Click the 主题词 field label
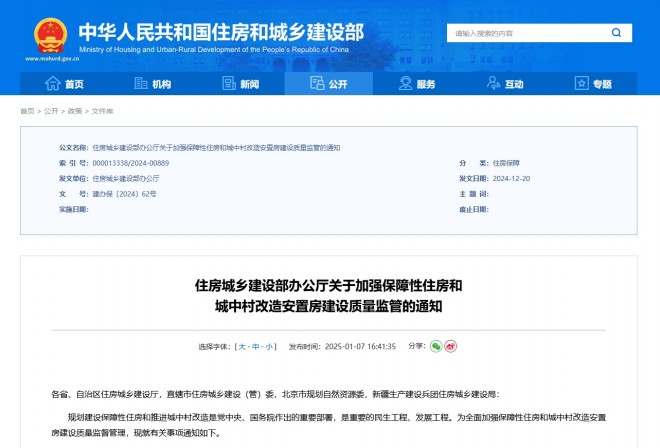This screenshot has height=448, width=660. pos(474,194)
